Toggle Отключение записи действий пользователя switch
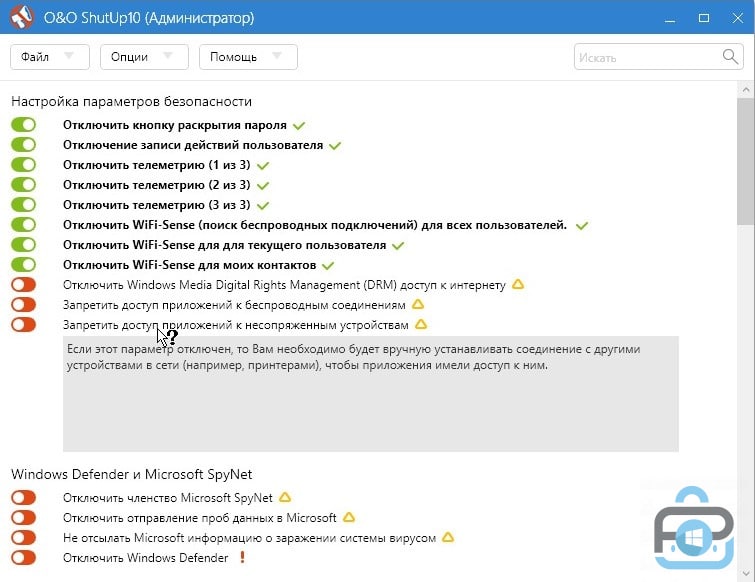This screenshot has height=582, width=755. click(x=24, y=144)
